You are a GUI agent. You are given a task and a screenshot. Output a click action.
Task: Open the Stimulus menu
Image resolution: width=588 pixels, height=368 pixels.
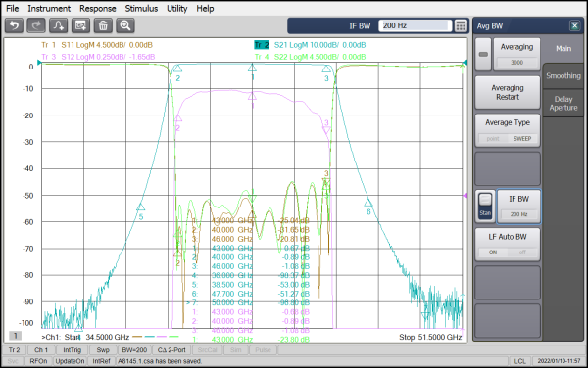click(141, 8)
